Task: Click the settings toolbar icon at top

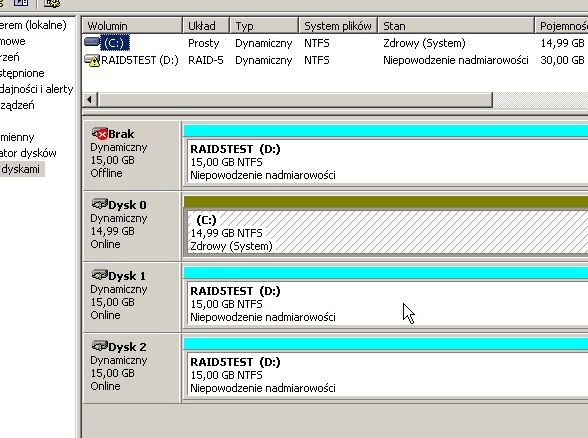Action: [52, 3]
